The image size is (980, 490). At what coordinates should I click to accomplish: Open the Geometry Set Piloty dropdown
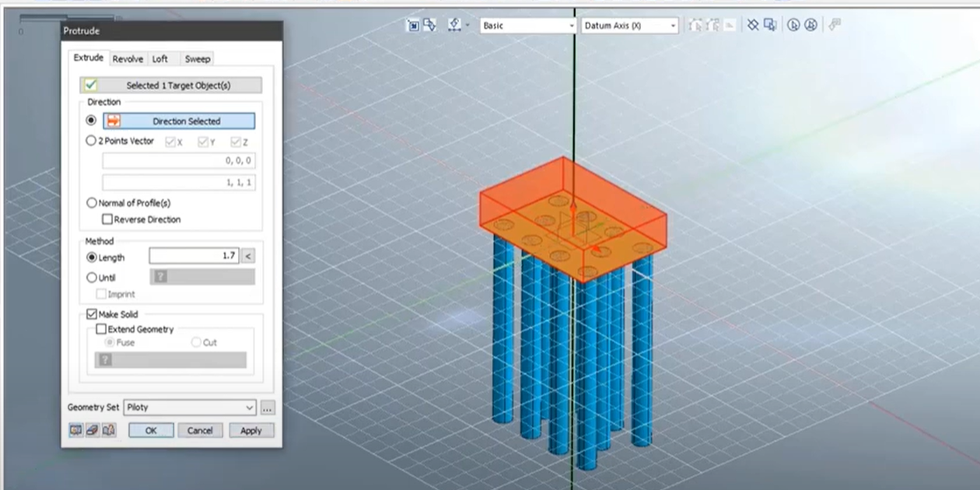point(190,408)
